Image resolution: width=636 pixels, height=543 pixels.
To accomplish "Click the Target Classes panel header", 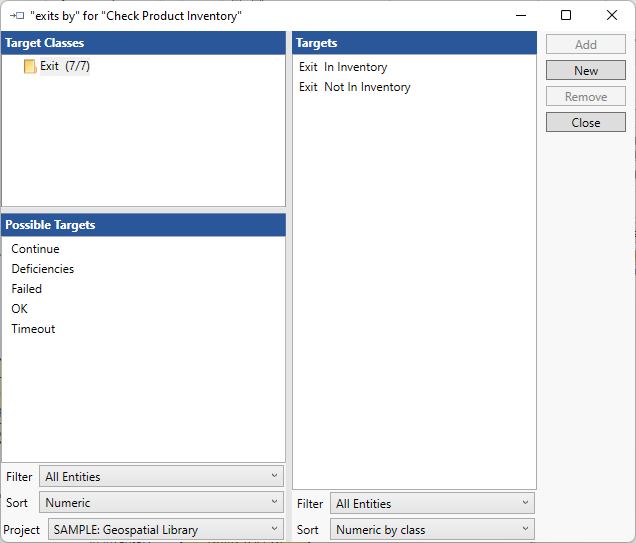I will tap(143, 43).
